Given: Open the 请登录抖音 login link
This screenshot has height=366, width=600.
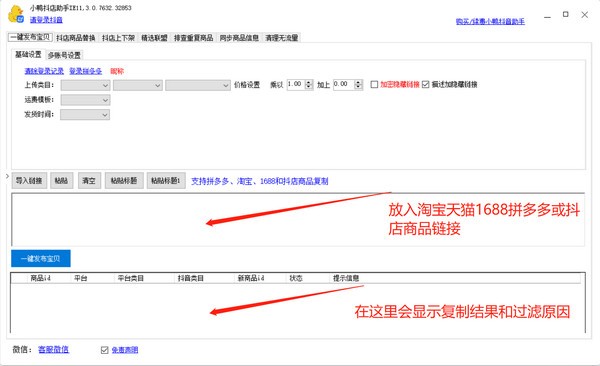Looking at the screenshot, I should click(46, 20).
